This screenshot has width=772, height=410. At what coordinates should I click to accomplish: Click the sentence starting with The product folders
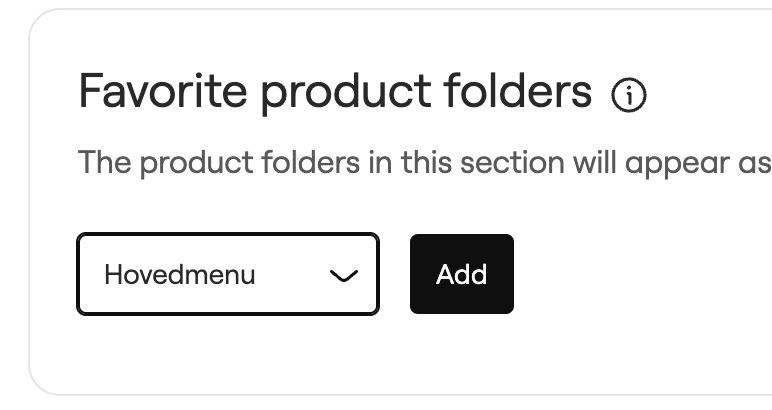point(425,162)
